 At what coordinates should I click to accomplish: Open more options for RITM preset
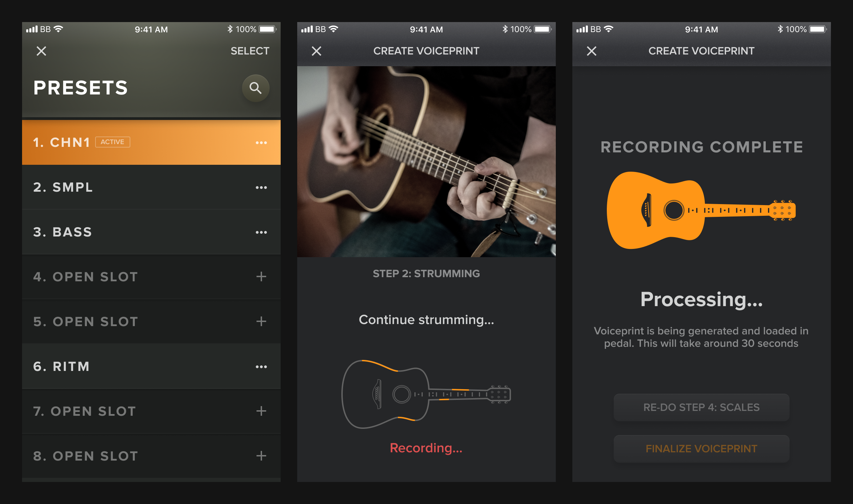[x=261, y=367]
